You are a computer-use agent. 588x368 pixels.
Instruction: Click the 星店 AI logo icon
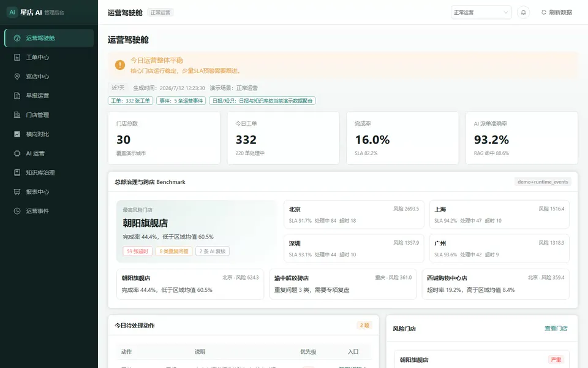pos(12,12)
